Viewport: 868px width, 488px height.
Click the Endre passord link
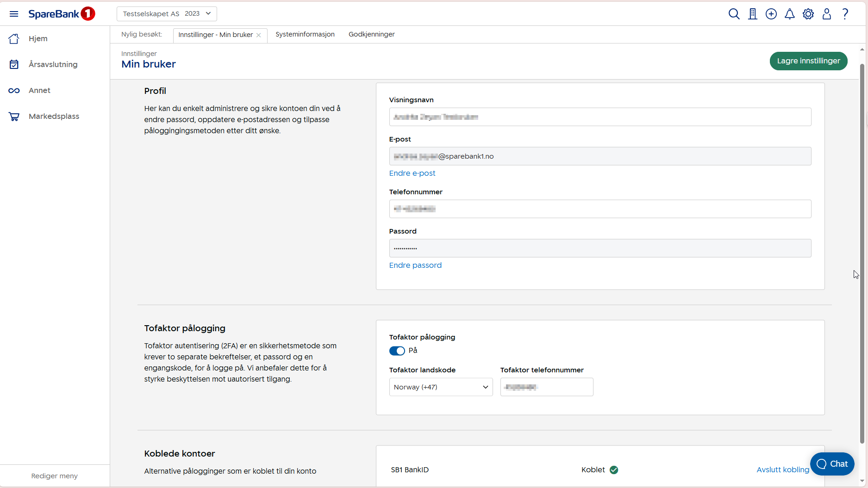point(415,265)
